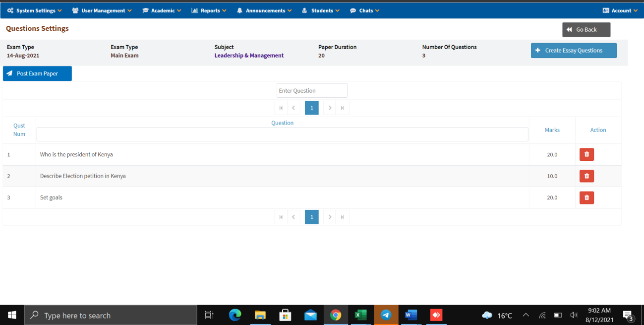Open Excel from the taskbar
The image size is (644, 325).
(x=360, y=315)
